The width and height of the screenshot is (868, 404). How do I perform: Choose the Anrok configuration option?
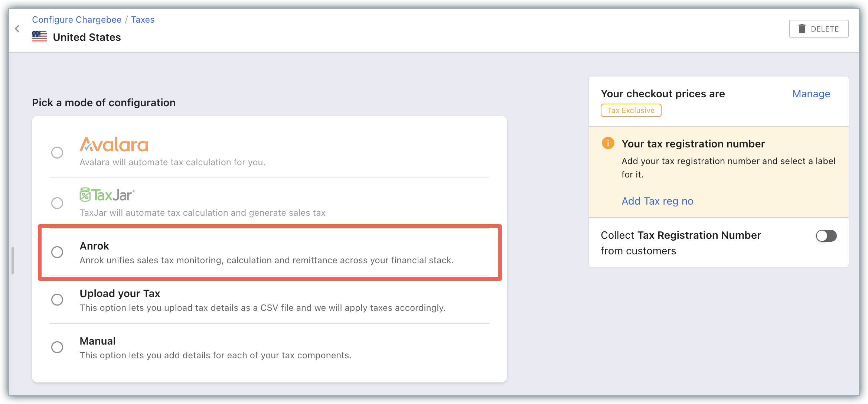pyautogui.click(x=57, y=252)
